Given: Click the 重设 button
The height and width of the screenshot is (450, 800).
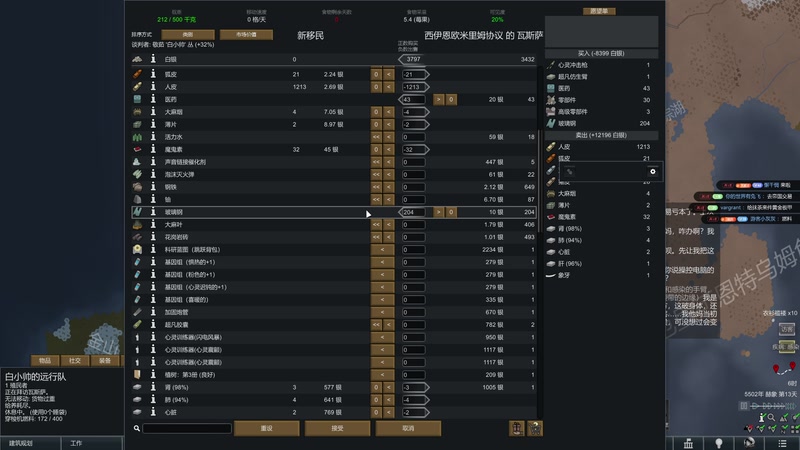Looking at the screenshot, I should coord(267,429).
